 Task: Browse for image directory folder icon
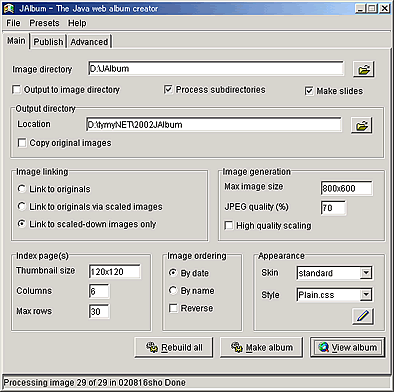[364, 69]
